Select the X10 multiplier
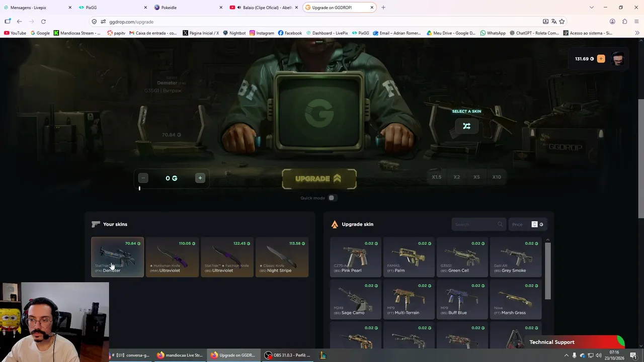This screenshot has height=362, width=644. coord(497,177)
